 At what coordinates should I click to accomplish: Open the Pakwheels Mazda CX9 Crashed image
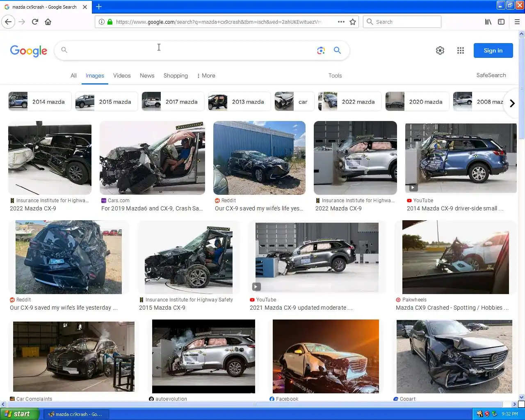click(x=455, y=257)
